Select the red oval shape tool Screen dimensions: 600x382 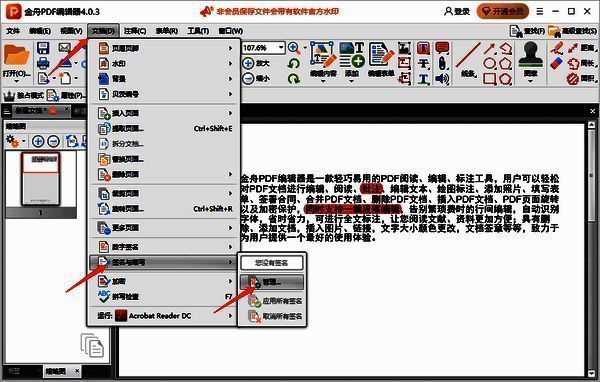point(489,63)
